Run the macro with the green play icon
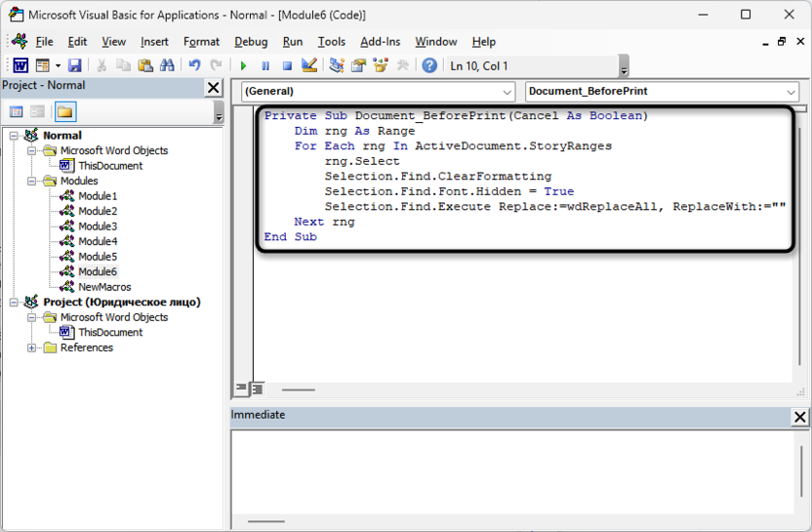The image size is (812, 532). [243, 65]
